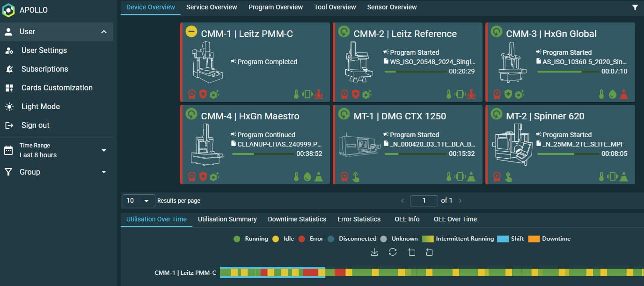This screenshot has height=286, width=644.
Task: Sign out of the application
Action: point(35,125)
